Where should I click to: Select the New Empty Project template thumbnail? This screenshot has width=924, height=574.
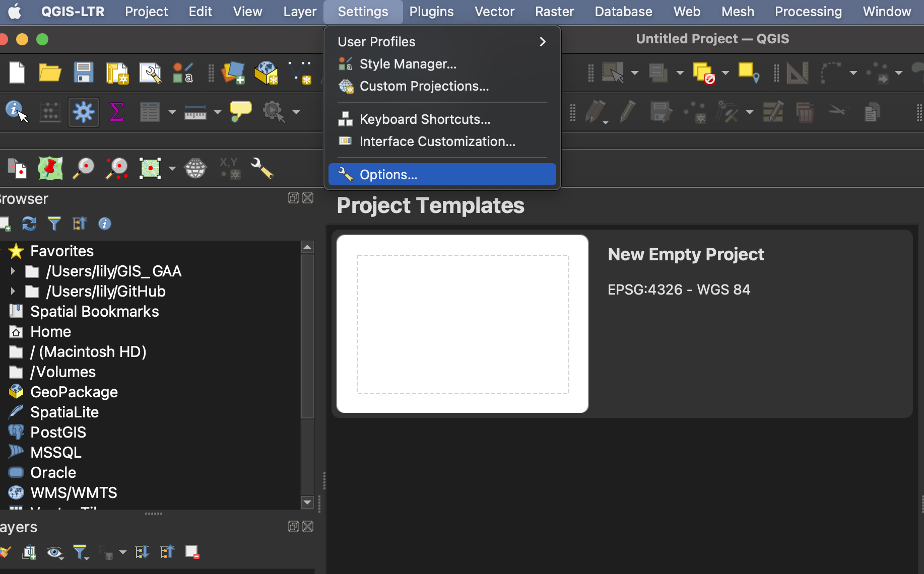pyautogui.click(x=462, y=324)
